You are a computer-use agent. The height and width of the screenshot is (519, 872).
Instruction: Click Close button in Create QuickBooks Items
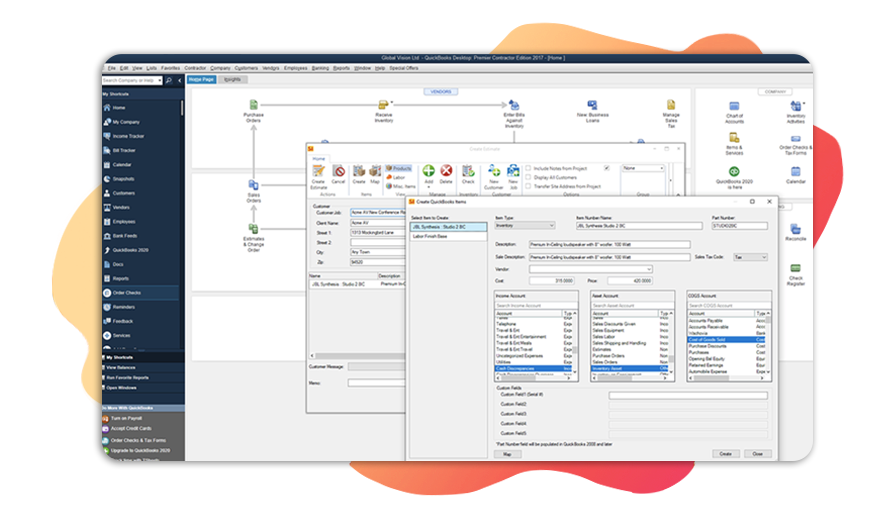[757, 454]
